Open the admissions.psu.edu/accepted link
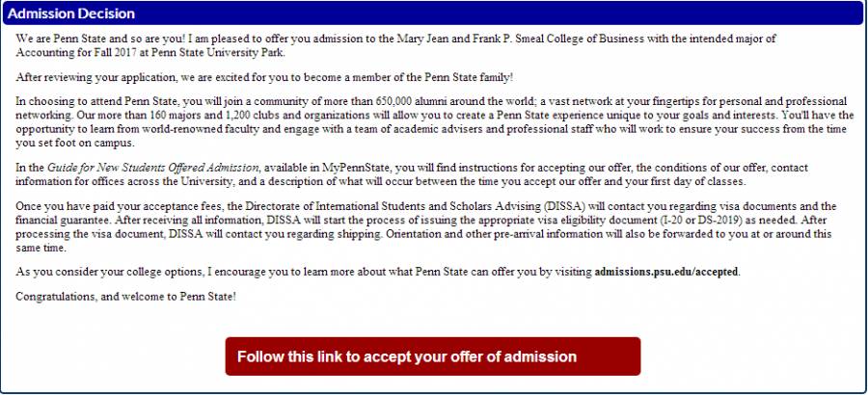This screenshot has width=868, height=395. 666,272
